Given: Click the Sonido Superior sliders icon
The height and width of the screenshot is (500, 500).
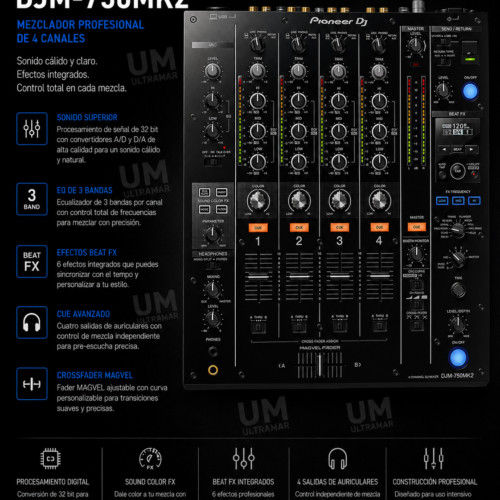Looking at the screenshot, I should point(32,128).
